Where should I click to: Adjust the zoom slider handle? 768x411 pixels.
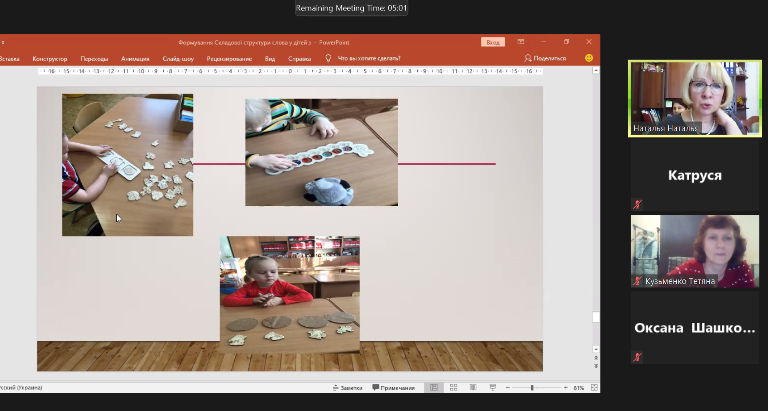pyautogui.click(x=532, y=387)
